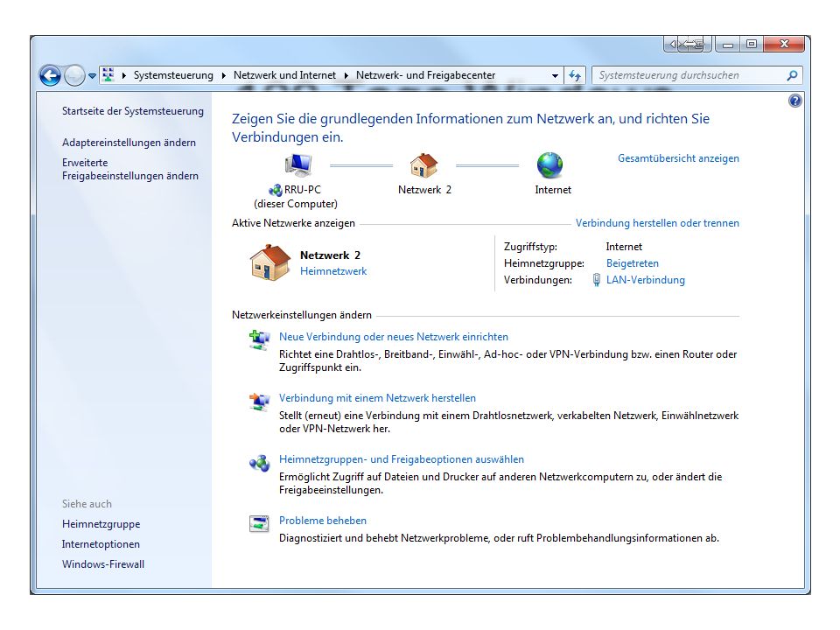Close the Netzwerk- und Freigabecenter window
This screenshot has height=630, width=840.
coord(784,45)
